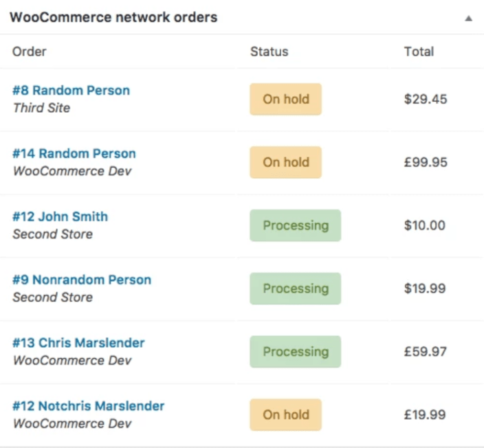Viewport: 484px width, 448px height.
Task: Click the £99.95 order total
Action: click(426, 163)
